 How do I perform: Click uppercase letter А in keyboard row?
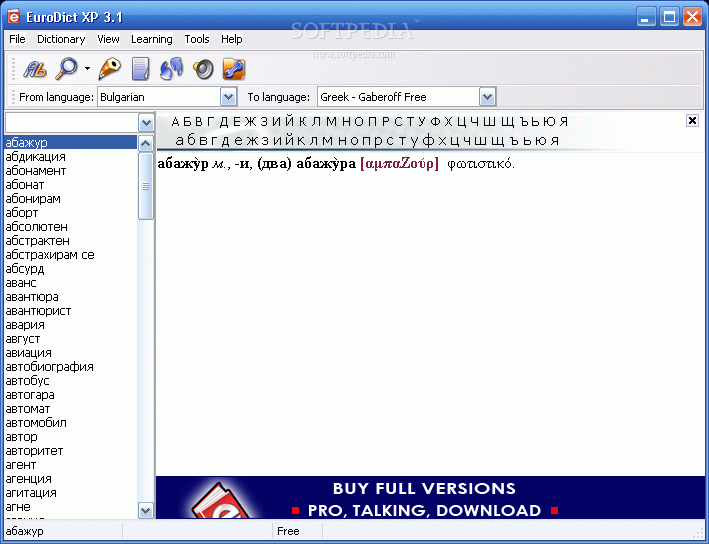coord(175,121)
